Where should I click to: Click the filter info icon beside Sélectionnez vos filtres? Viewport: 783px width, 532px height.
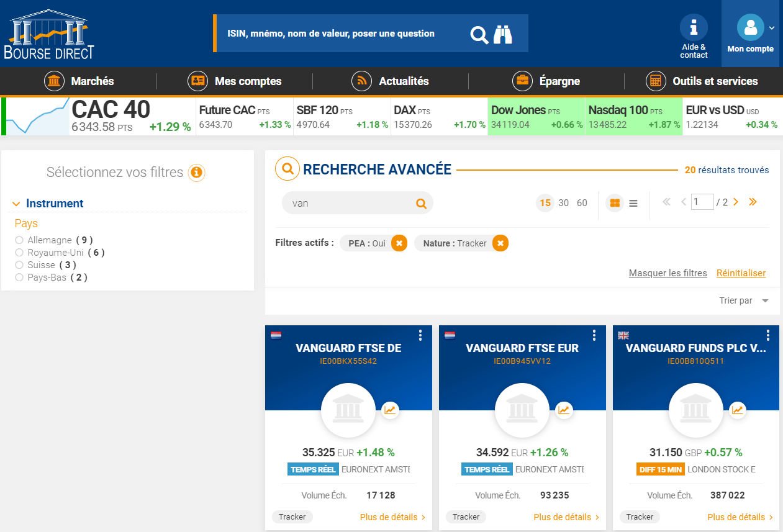(x=197, y=173)
